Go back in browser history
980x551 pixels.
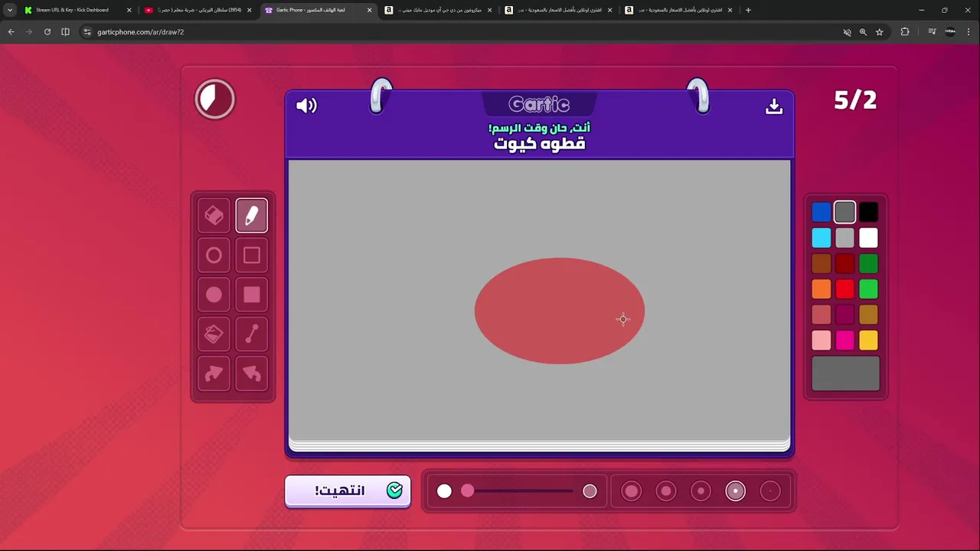[11, 32]
